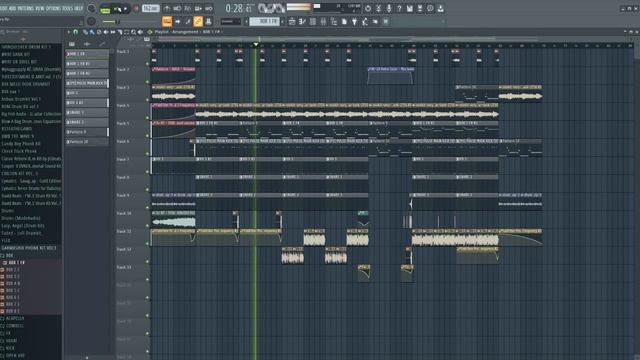The image size is (640, 360).
Task: Select the playlist mute tool
Action: point(106,32)
